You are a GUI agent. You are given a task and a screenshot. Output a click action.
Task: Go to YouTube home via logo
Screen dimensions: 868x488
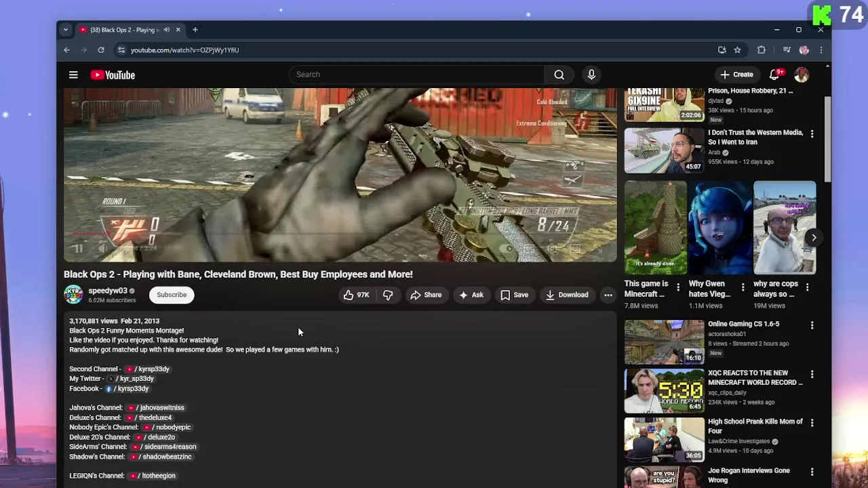(x=113, y=75)
